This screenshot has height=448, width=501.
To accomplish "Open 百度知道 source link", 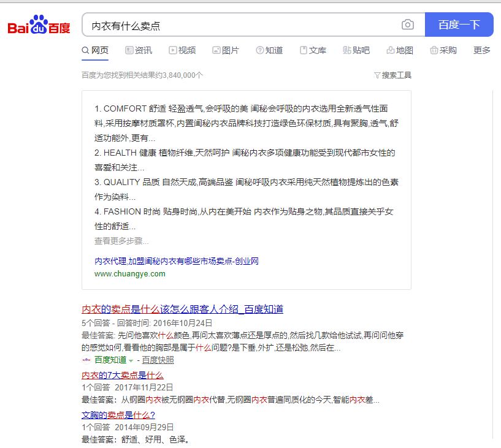I will [x=110, y=360].
